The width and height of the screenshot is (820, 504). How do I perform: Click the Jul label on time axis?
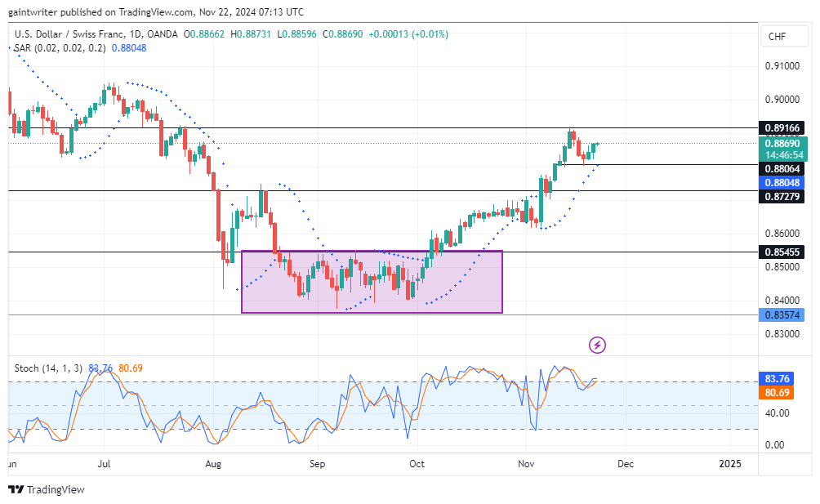pos(104,464)
